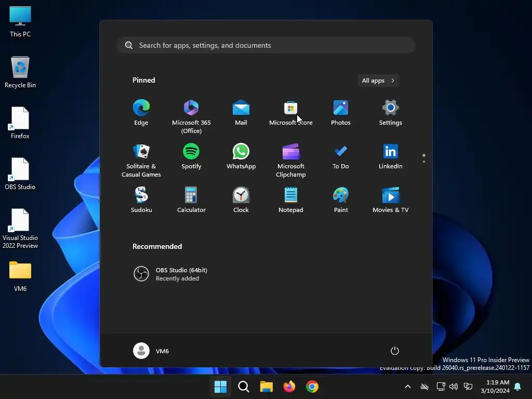The width and height of the screenshot is (532, 399).
Task: Go to next page of pinned apps
Action: tap(424, 162)
